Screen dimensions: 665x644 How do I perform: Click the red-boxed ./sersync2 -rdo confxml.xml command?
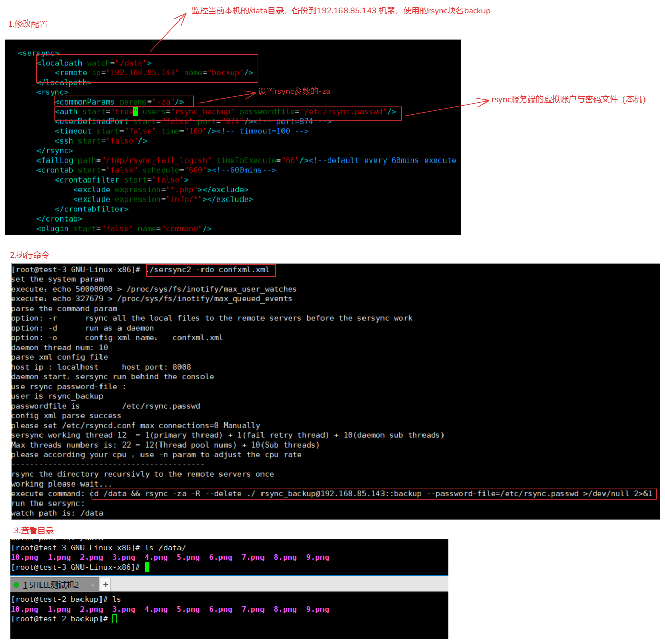[x=211, y=270]
